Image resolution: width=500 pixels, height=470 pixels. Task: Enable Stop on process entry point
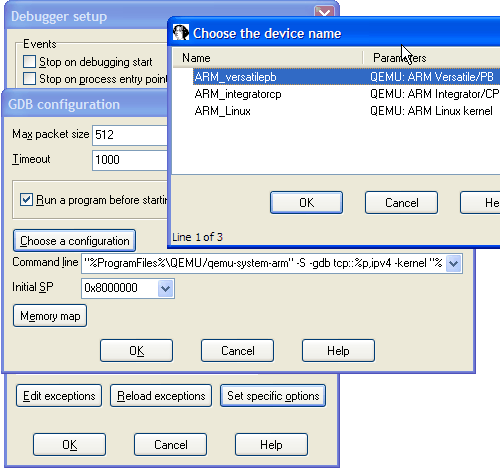point(29,79)
